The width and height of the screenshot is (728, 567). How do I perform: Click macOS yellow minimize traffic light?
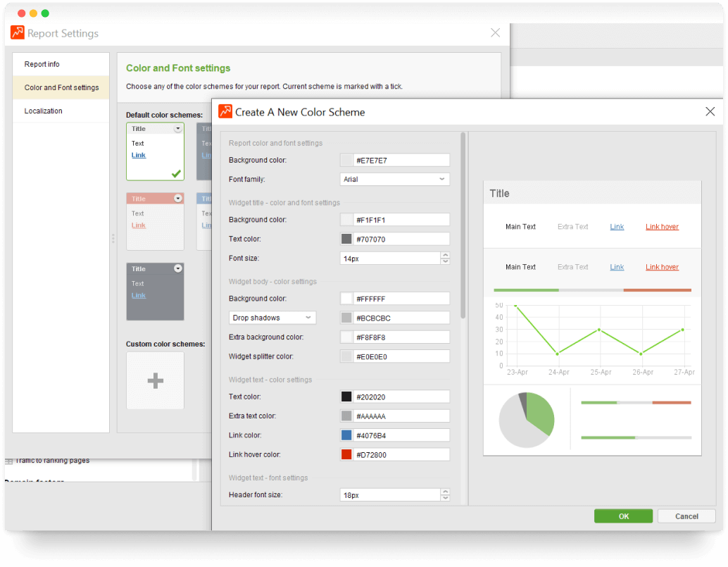pos(33,13)
